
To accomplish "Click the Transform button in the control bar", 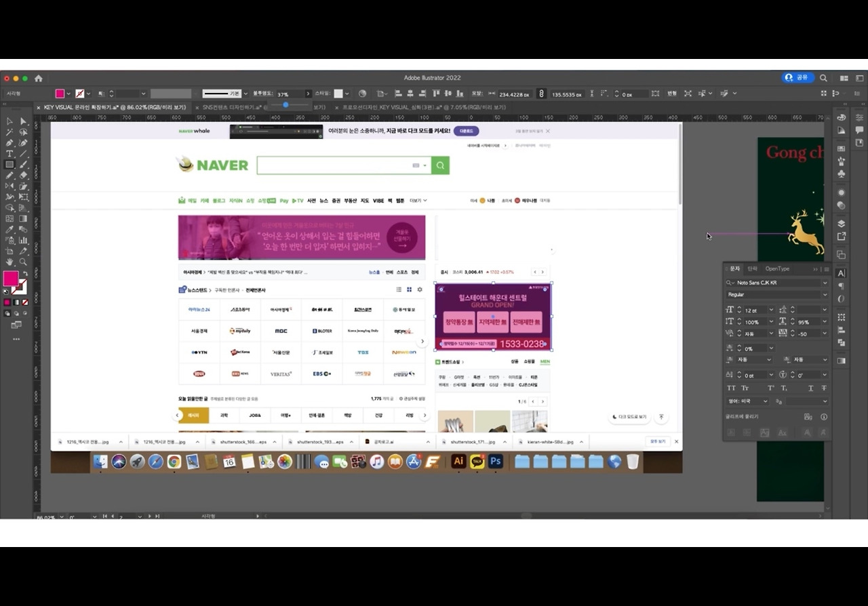I will [x=671, y=94].
